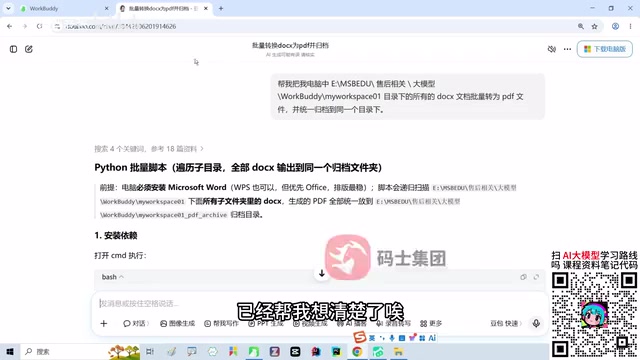Select the PPT 生成 tool
This screenshot has height=360, width=640.
pos(266,323)
